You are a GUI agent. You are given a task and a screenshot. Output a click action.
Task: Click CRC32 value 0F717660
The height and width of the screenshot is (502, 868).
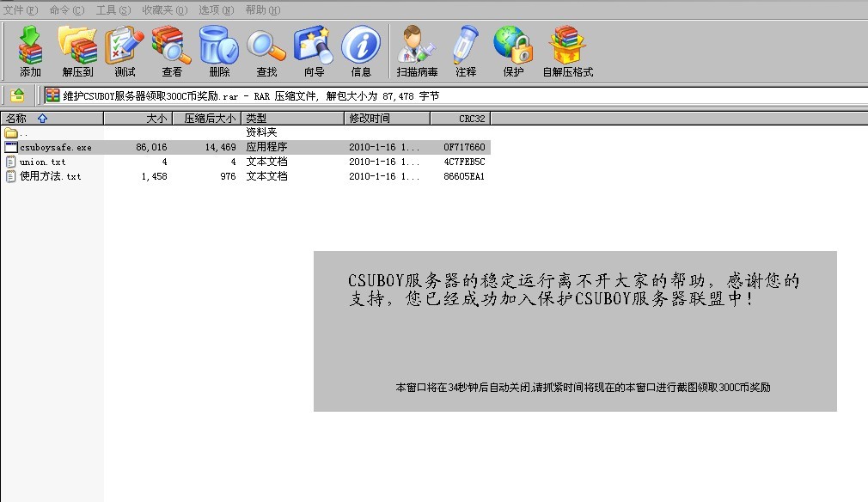(x=464, y=147)
